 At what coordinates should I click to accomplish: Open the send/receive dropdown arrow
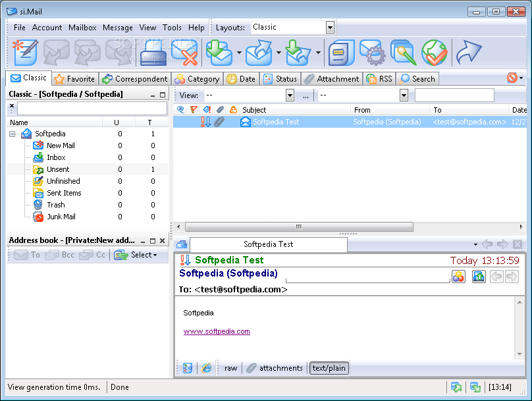[318, 53]
